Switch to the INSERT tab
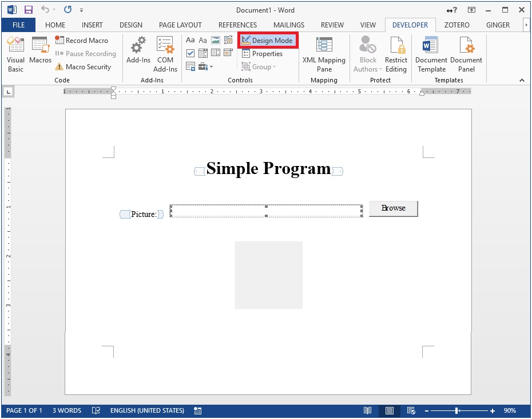Image resolution: width=532 pixels, height=419 pixels. [92, 25]
